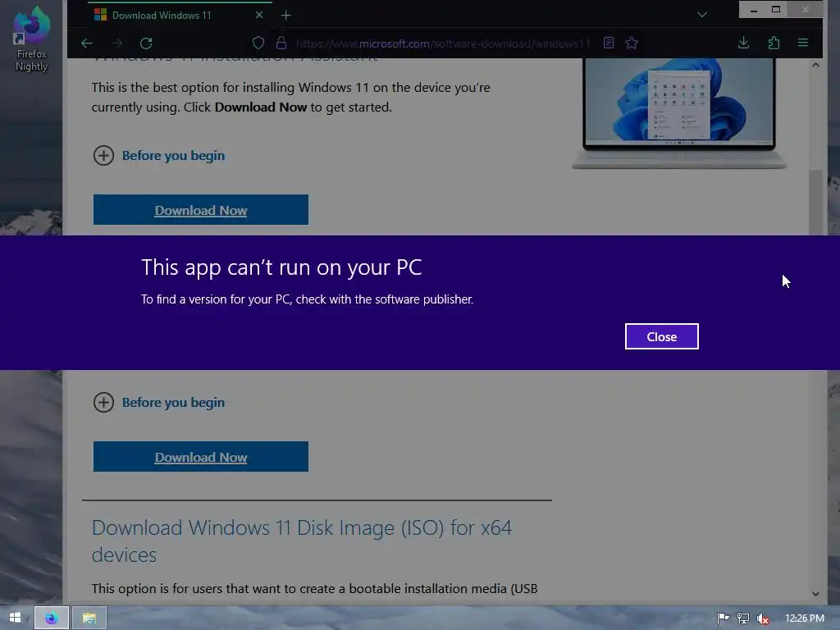Screen dimensions: 840x630
Task: Click the URL address bar
Action: pyautogui.click(x=443, y=43)
